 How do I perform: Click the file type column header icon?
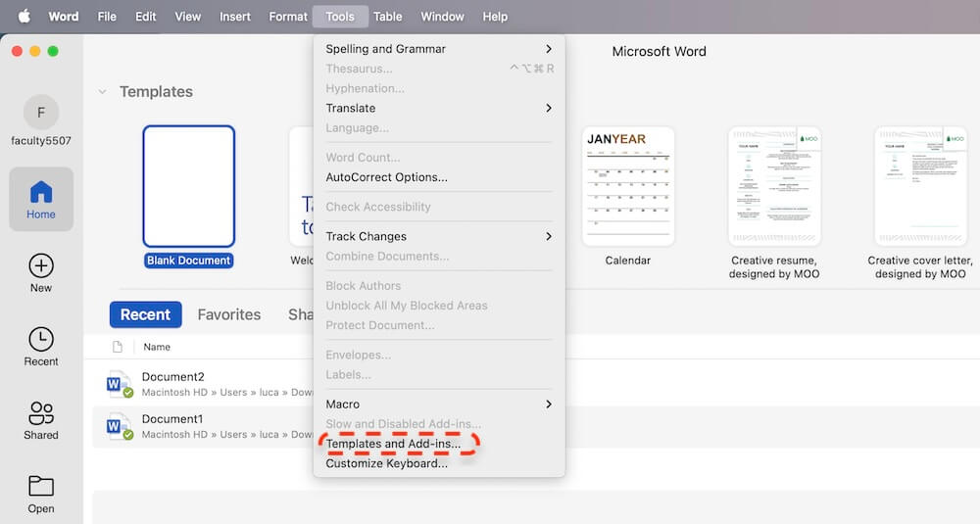pos(118,347)
